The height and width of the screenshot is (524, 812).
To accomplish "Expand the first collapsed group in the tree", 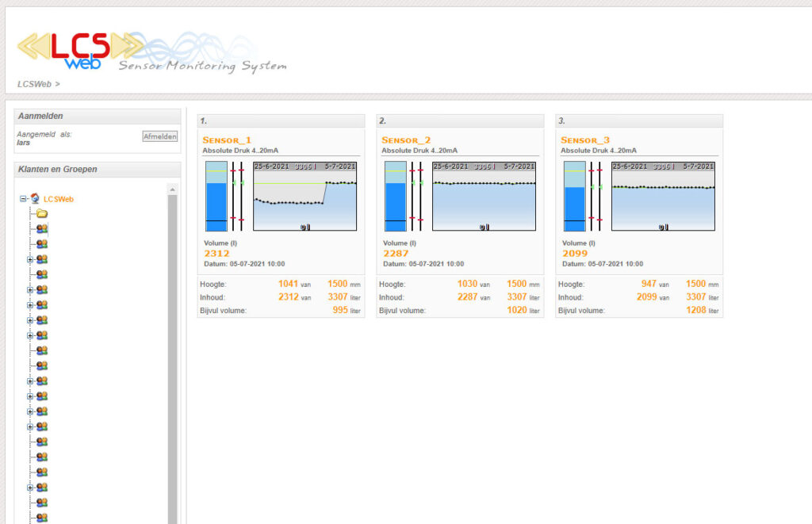I will tap(30, 259).
